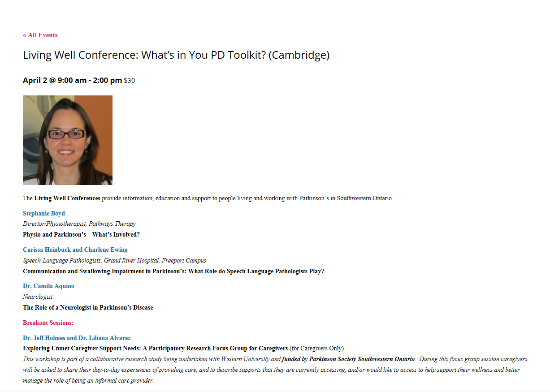The image size is (550, 392).
Task: Go back via the « All Events link
Action: tap(40, 35)
